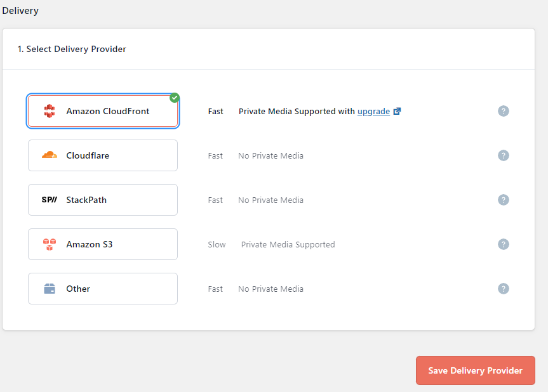Screen dimensions: 548x392
Task: Click the Other provider box icon
Action: click(x=50, y=289)
